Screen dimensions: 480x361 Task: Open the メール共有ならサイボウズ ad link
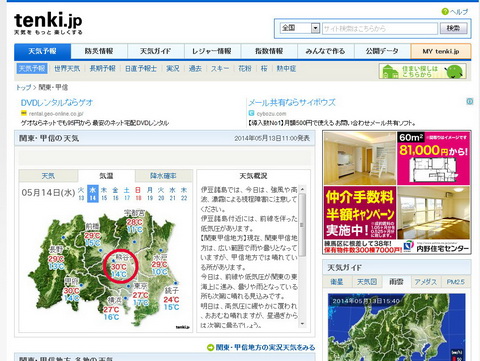(292, 102)
